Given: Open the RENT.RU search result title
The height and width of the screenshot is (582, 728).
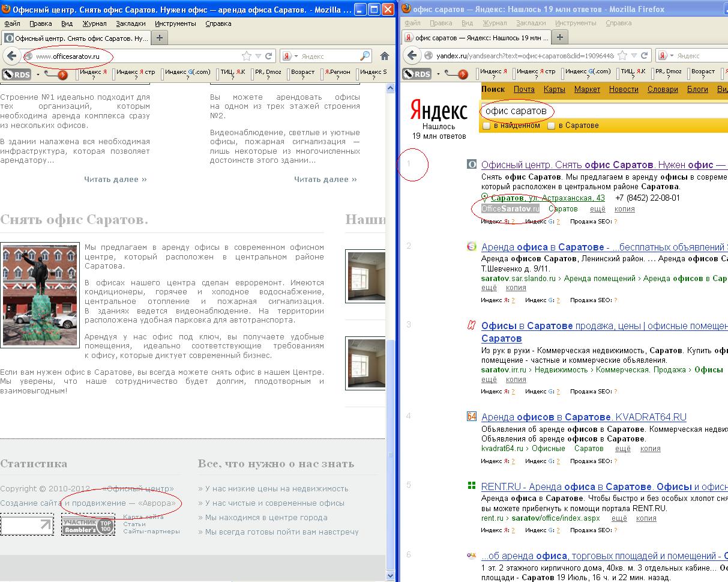Looking at the screenshot, I should point(604,486).
